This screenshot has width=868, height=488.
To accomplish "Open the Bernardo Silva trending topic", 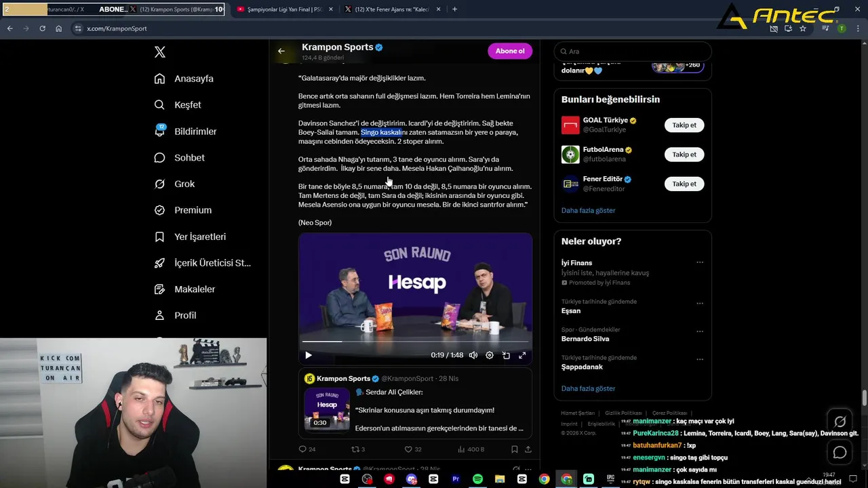I will (585, 339).
